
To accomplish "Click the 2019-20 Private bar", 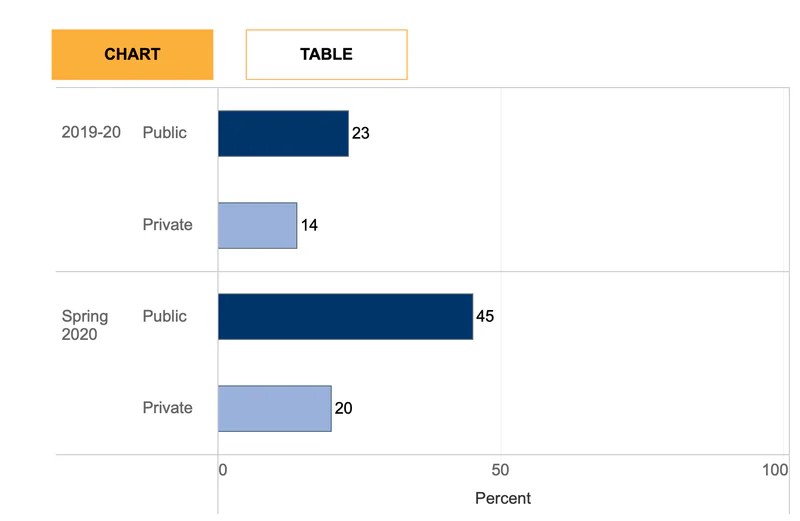I will (258, 226).
